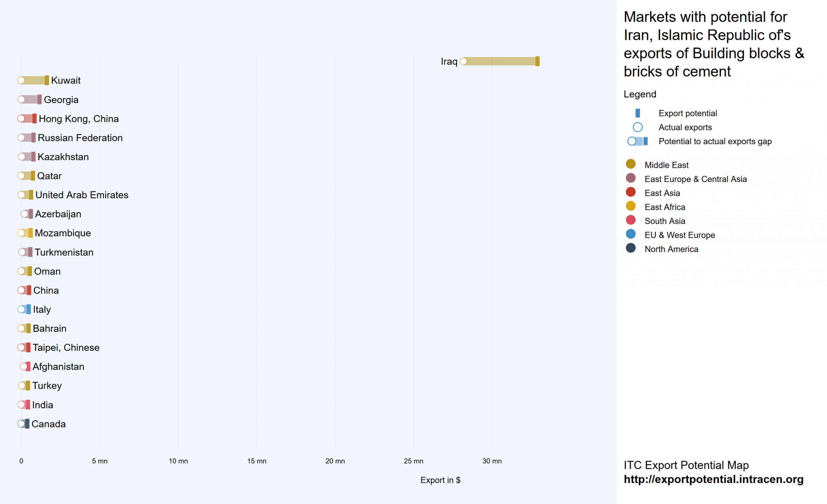Click the Export in $ axis title

click(440, 480)
